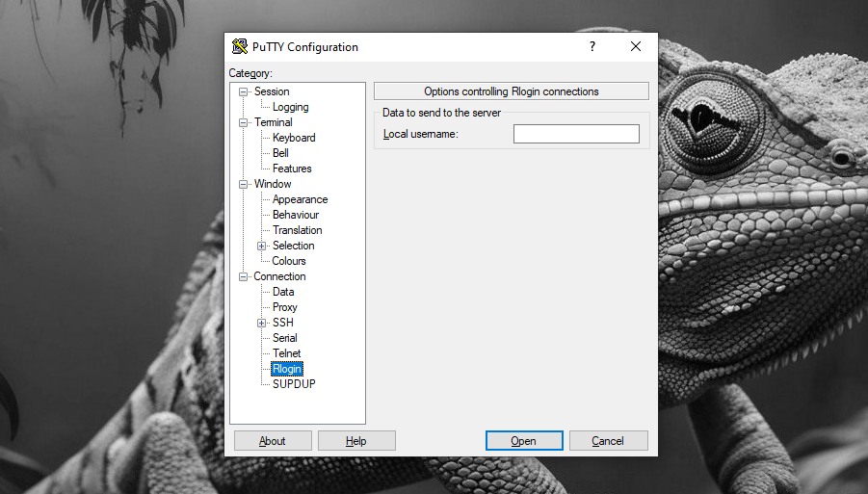Viewport: 868px width, 494px height.
Task: Select Logging in the category tree
Action: click(x=290, y=107)
